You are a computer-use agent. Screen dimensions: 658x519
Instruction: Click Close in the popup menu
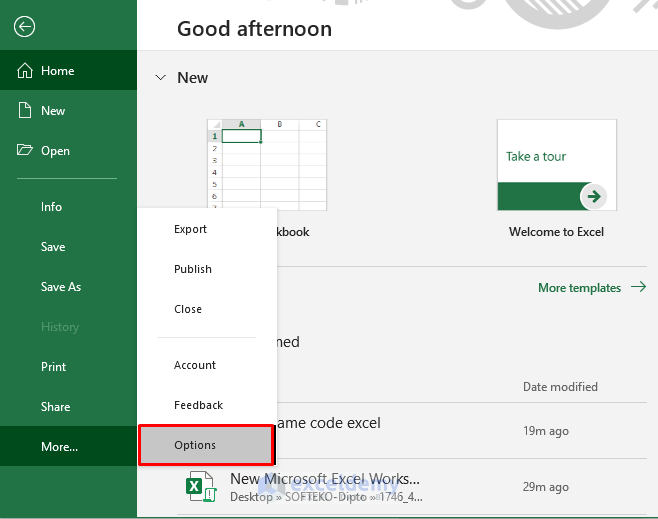click(x=207, y=309)
